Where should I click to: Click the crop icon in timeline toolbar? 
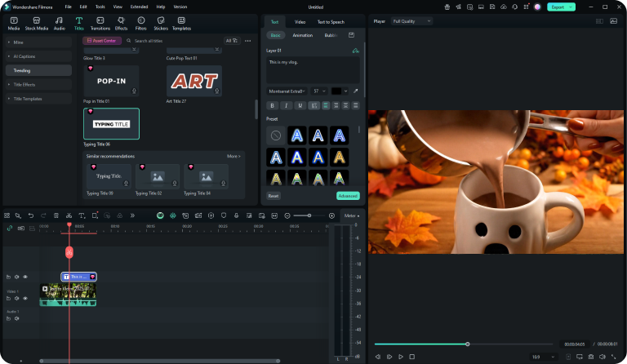pyautogui.click(x=95, y=215)
